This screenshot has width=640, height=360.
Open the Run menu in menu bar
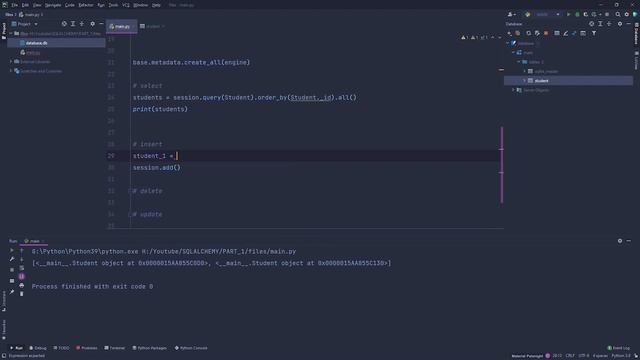pyautogui.click(x=101, y=5)
